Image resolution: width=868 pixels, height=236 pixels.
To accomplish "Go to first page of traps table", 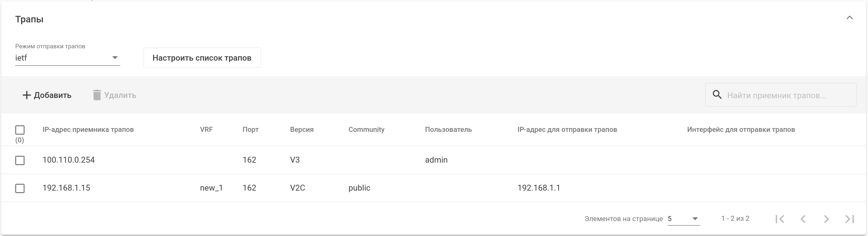I will [x=780, y=219].
